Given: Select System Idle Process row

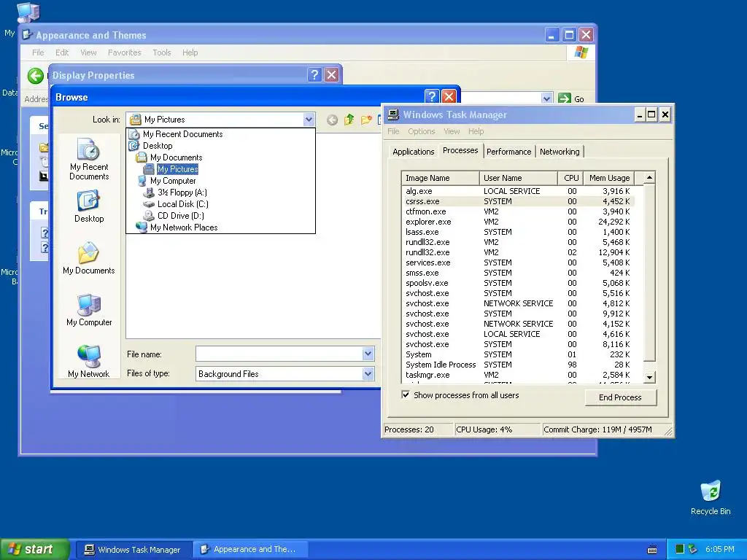Looking at the screenshot, I should pos(518,365).
